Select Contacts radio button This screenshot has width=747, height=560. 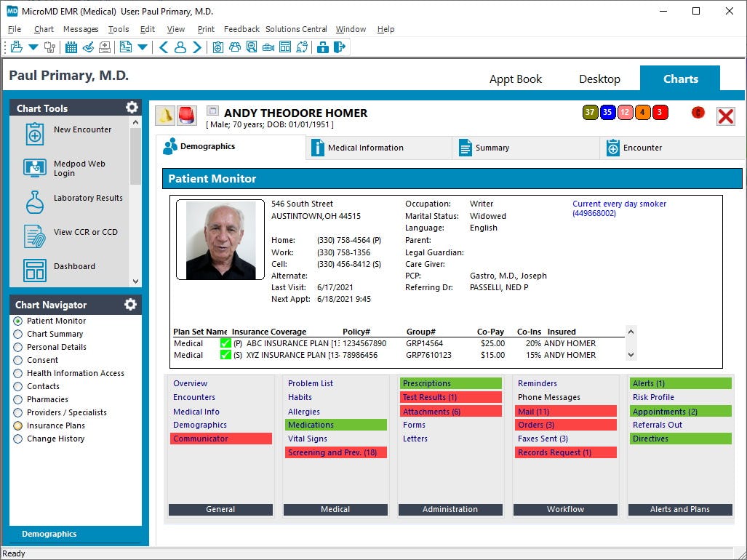18,387
